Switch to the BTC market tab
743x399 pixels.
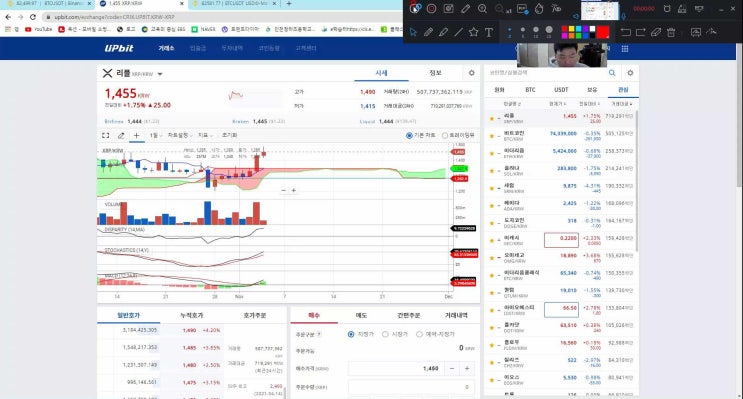point(530,90)
